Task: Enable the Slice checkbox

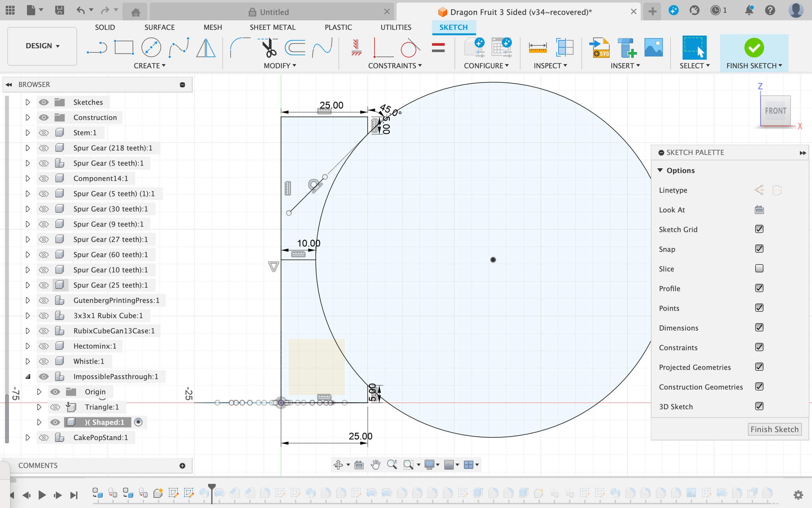Action: tap(759, 269)
